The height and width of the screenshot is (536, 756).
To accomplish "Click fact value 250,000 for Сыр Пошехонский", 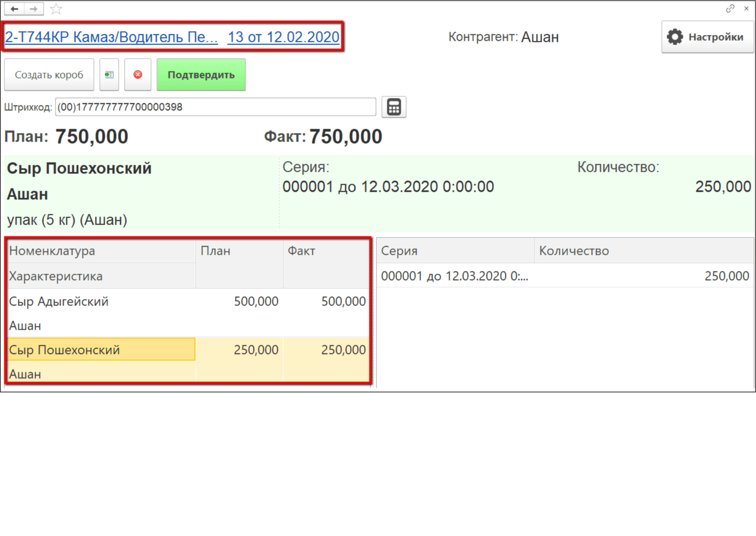I will pyautogui.click(x=343, y=350).
